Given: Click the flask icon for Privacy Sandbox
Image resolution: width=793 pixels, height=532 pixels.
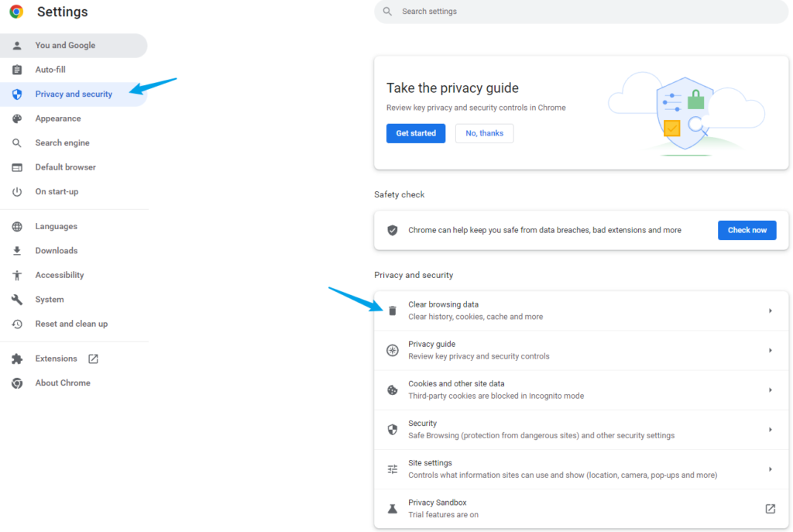Looking at the screenshot, I should (393, 509).
